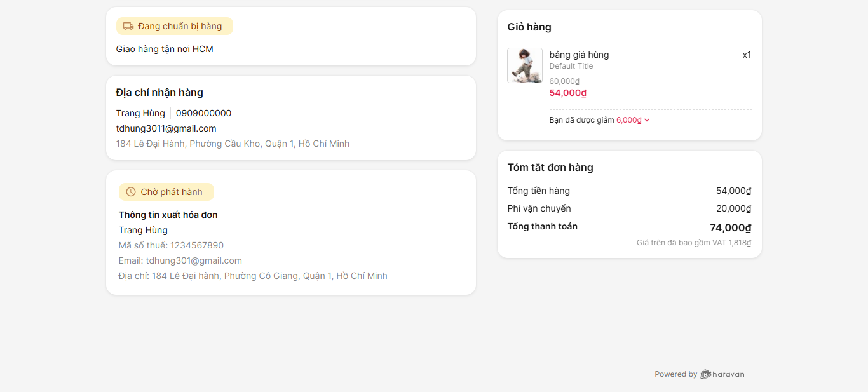868x392 pixels.
Task: Click the struck-through price 60,000₫
Action: (564, 81)
